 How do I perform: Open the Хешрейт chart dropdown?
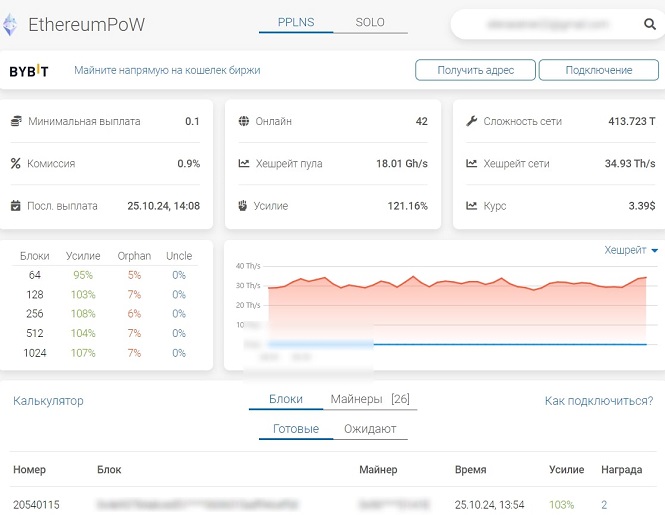[x=631, y=250]
